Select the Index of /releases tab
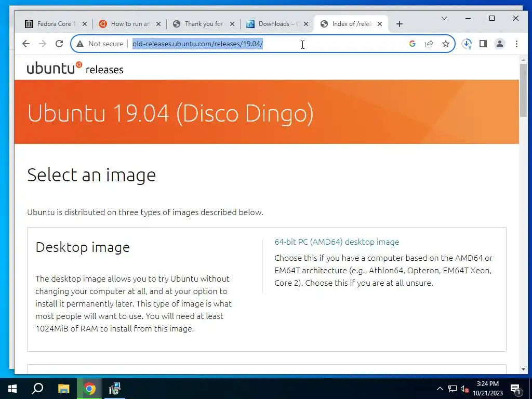Image resolution: width=532 pixels, height=399 pixels. (352, 24)
